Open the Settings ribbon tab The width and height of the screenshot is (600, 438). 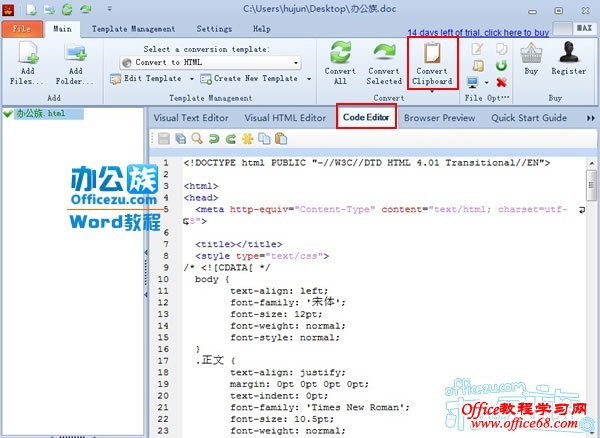click(x=214, y=29)
